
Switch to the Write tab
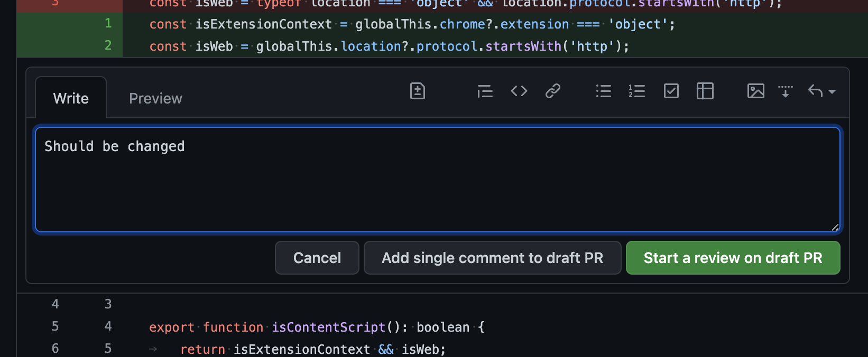pyautogui.click(x=71, y=98)
